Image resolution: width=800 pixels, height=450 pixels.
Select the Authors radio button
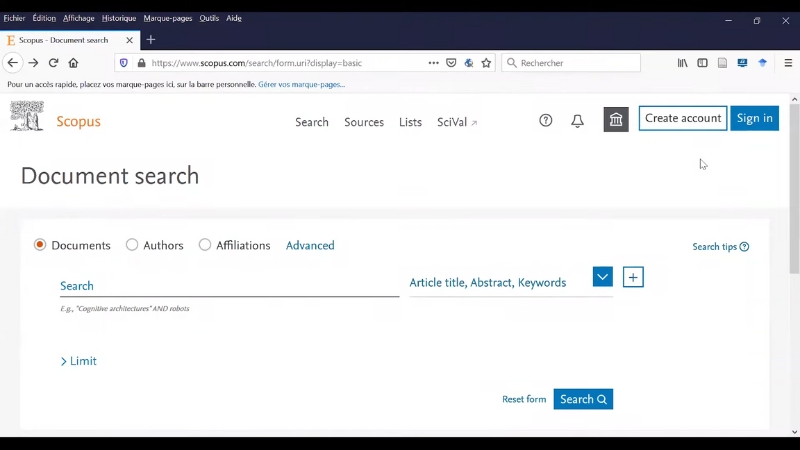click(132, 245)
